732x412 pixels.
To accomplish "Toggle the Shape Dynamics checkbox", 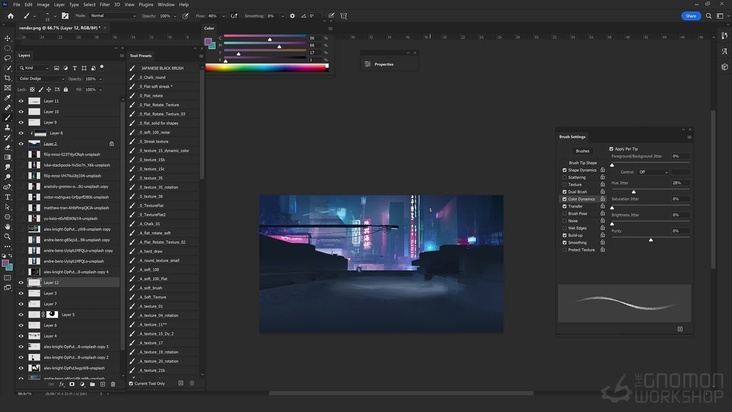I will [x=564, y=170].
